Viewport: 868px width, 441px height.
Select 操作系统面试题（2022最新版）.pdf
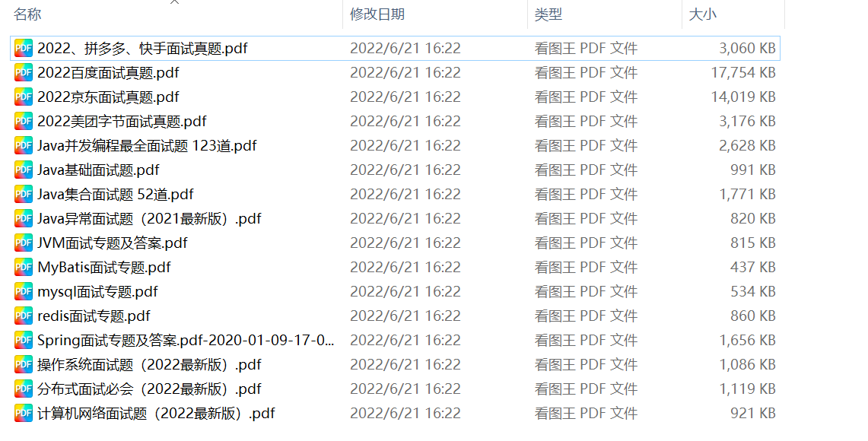(149, 365)
